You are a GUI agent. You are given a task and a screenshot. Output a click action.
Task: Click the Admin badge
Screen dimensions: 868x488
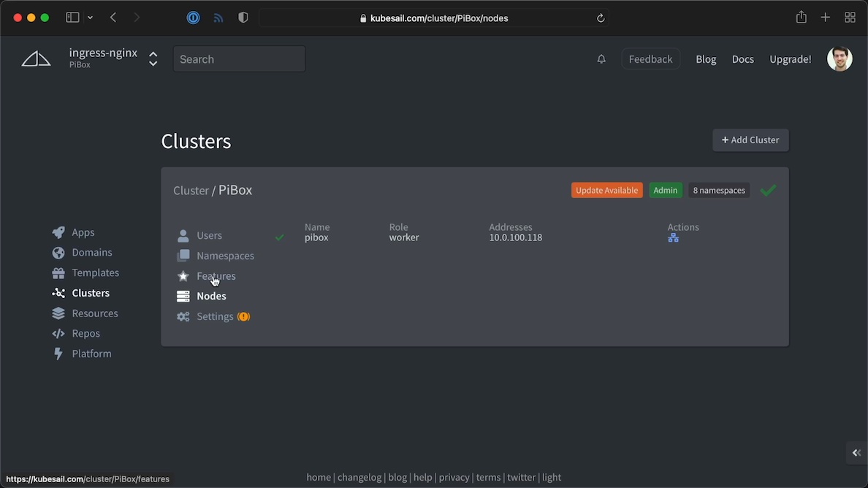pyautogui.click(x=666, y=191)
